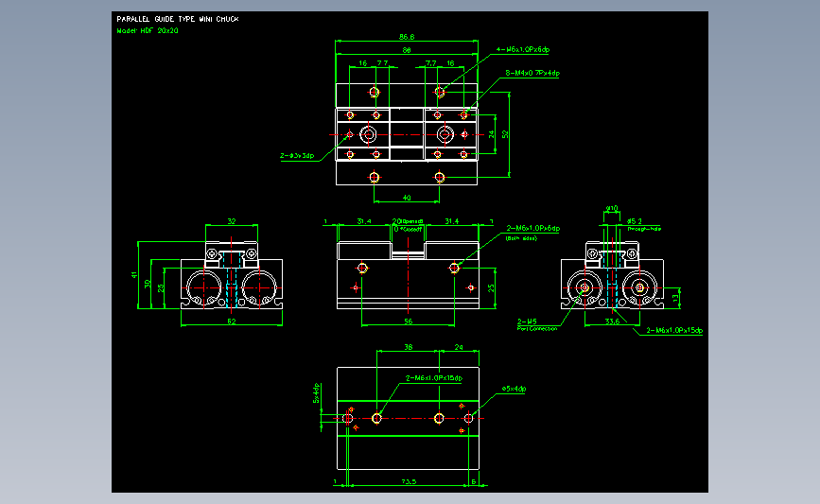Screen dimensions: 820x504
Task: Click the '(Both sides)' note
Action: (521, 238)
